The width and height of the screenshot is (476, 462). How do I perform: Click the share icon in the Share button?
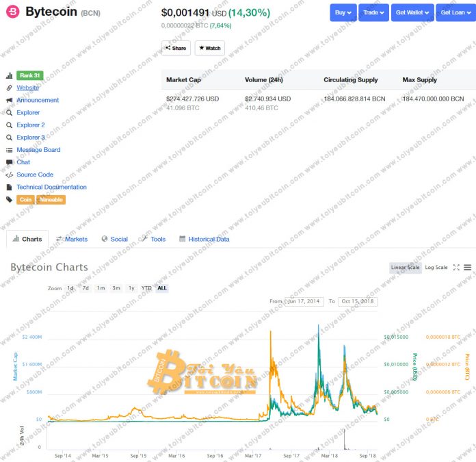[168, 48]
